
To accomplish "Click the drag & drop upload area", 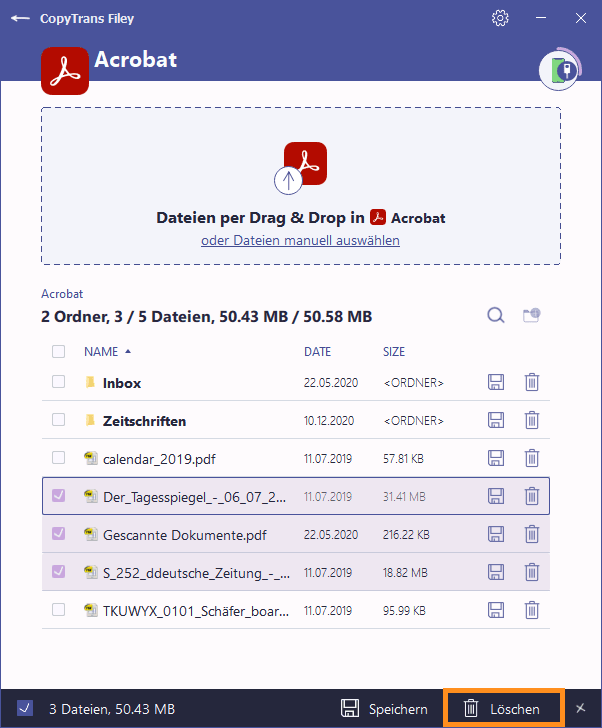I will 301,186.
